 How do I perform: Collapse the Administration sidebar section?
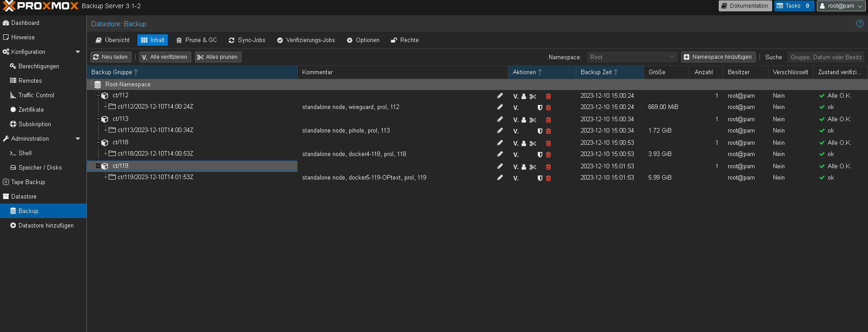[x=78, y=139]
